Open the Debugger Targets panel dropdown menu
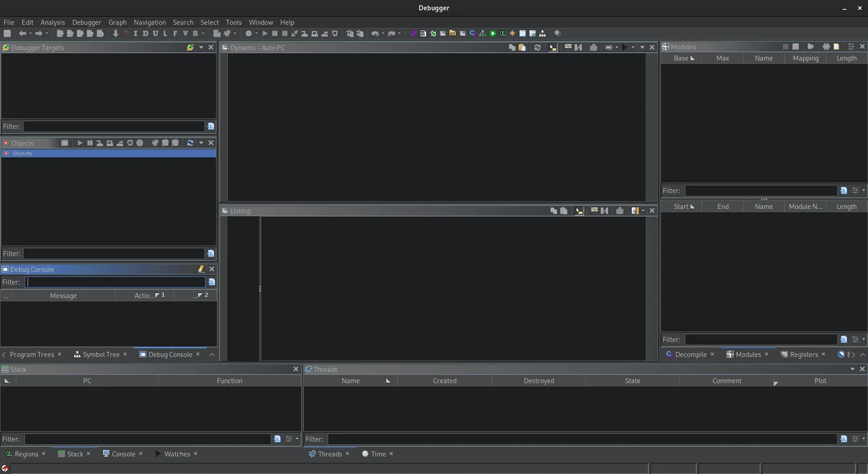Viewport: 868px width, 474px height. coord(201,47)
